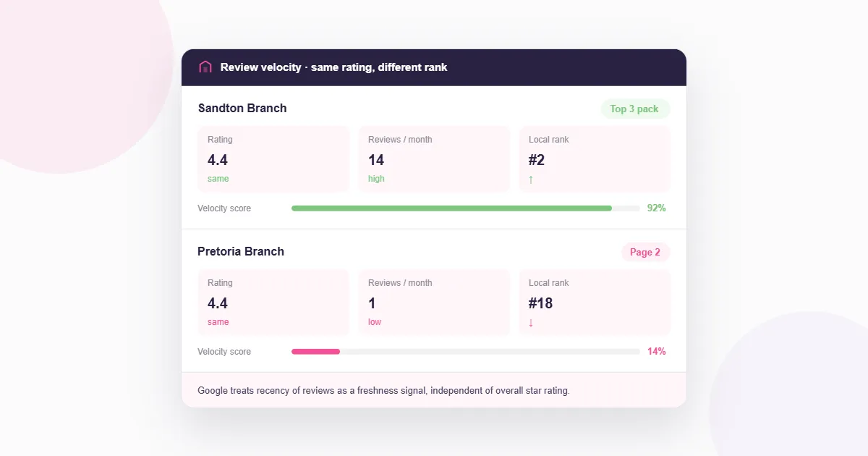Open Sandton's Local rank #2 card
This screenshot has width=868, height=456.
tap(595, 159)
